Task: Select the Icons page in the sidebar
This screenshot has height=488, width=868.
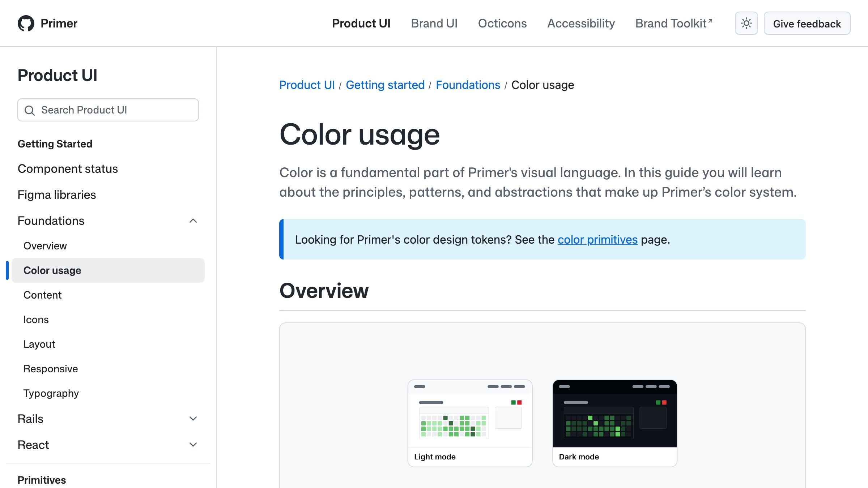Action: [36, 319]
